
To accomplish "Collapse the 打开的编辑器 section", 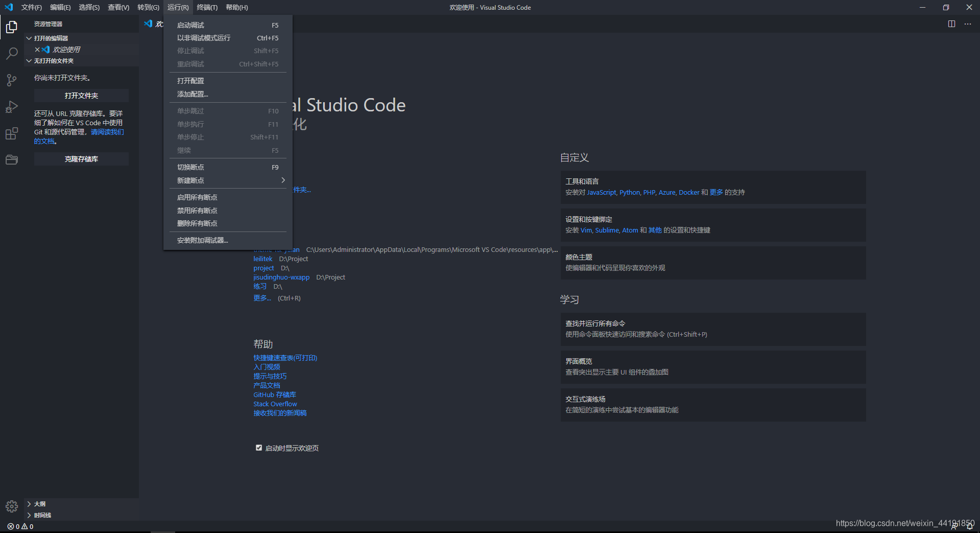I will click(49, 38).
